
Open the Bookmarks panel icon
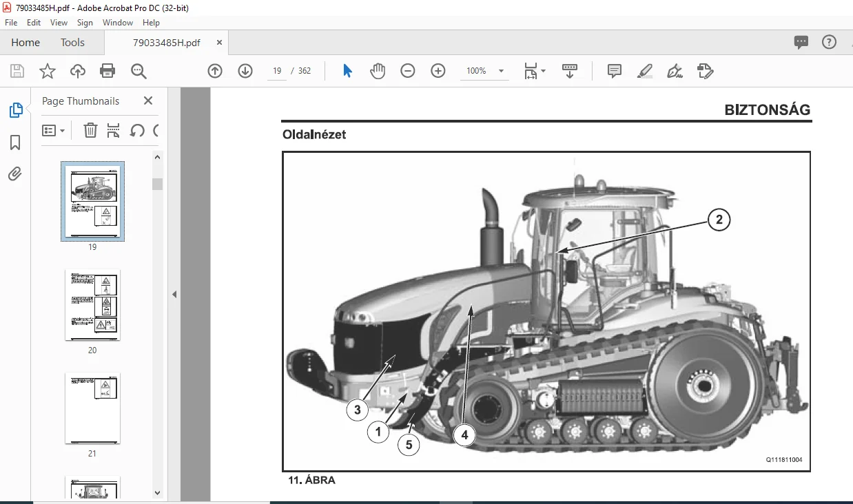tap(15, 143)
